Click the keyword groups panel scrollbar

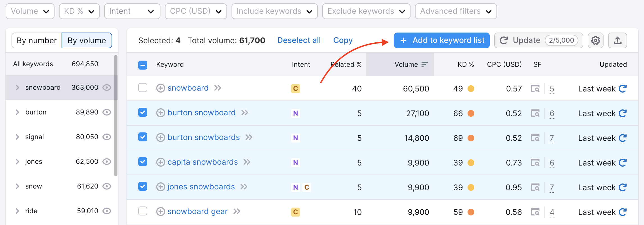pyautogui.click(x=115, y=115)
